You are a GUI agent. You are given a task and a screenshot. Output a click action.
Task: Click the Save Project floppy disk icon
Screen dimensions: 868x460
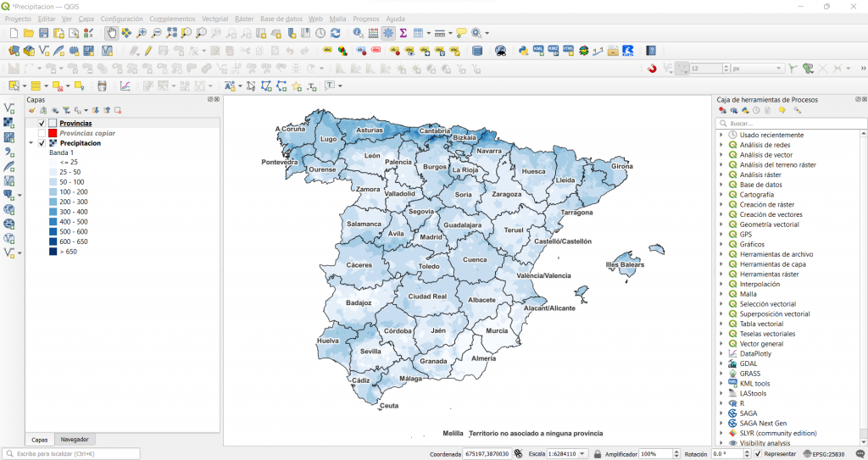(44, 33)
